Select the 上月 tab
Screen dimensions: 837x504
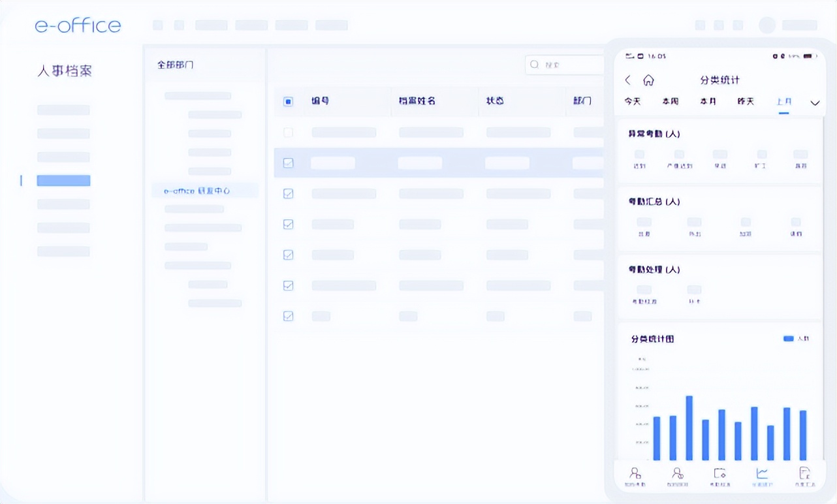point(783,102)
